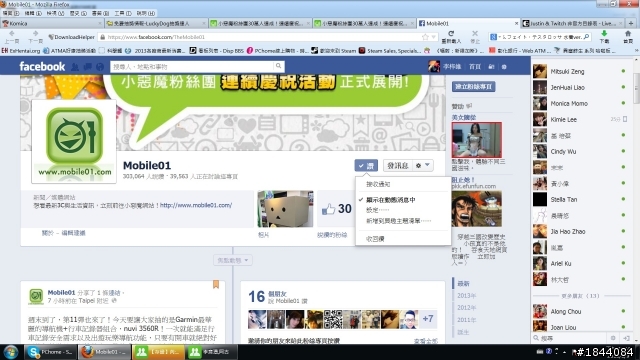Click the stop loading X icon
The width and height of the screenshot is (640, 360).
pyautogui.click(x=475, y=34)
